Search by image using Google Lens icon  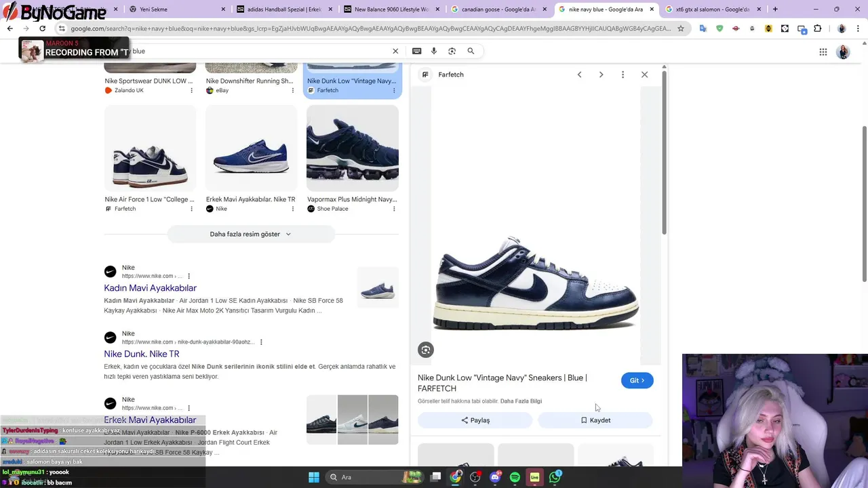coord(452,51)
